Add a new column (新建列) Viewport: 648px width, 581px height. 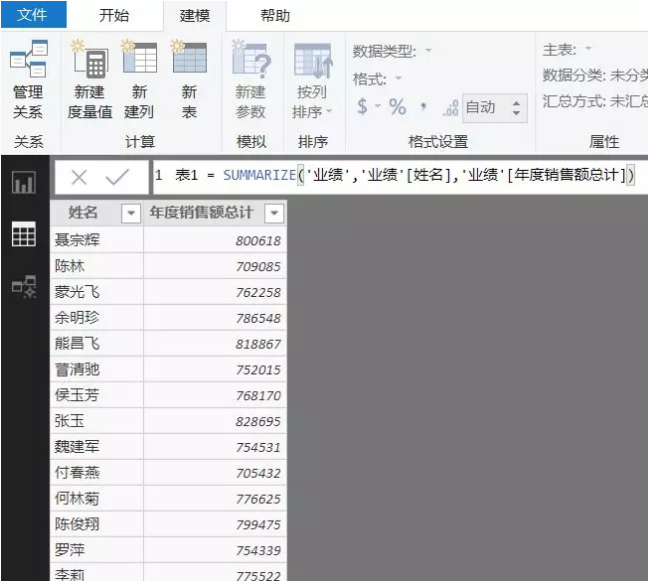[x=139, y=80]
